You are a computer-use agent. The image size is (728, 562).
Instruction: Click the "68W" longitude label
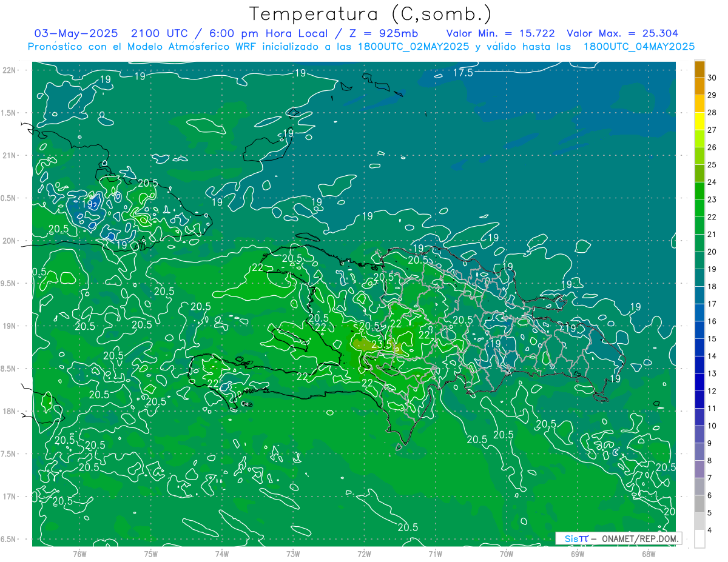coord(649,554)
